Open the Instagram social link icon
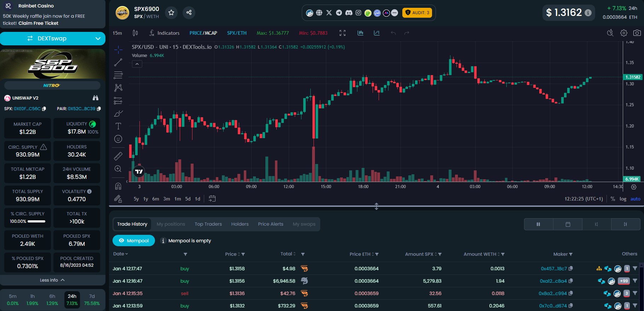 [358, 13]
